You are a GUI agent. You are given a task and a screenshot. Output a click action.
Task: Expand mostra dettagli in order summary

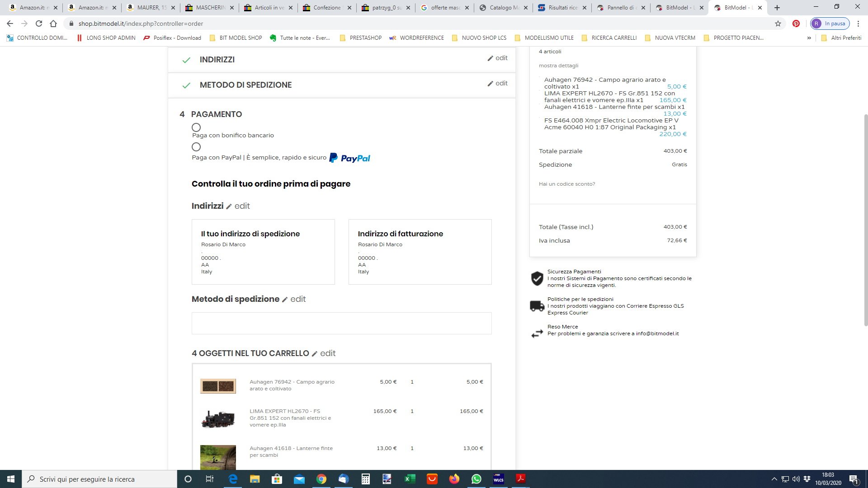tap(558, 66)
